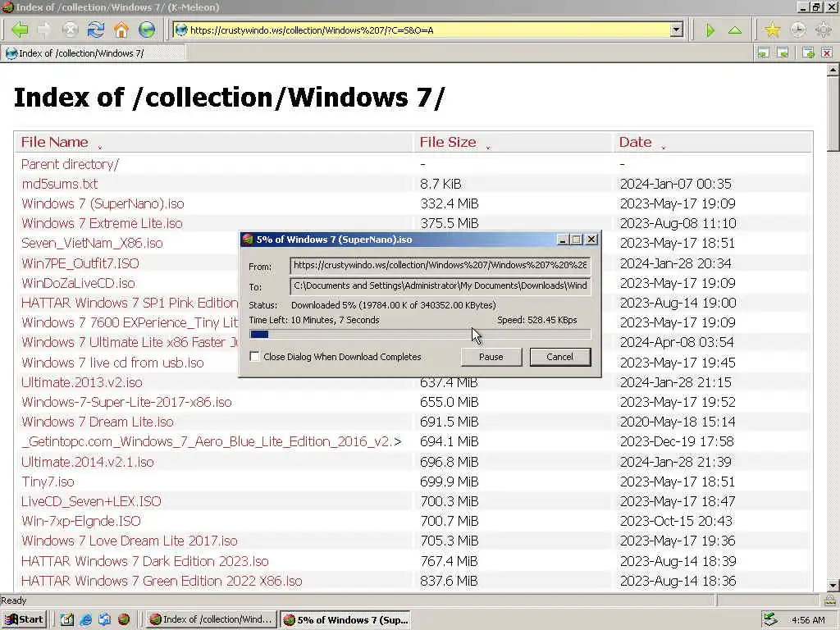Open the md5sums.txt link
Image resolution: width=840 pixels, height=630 pixels.
(x=59, y=184)
